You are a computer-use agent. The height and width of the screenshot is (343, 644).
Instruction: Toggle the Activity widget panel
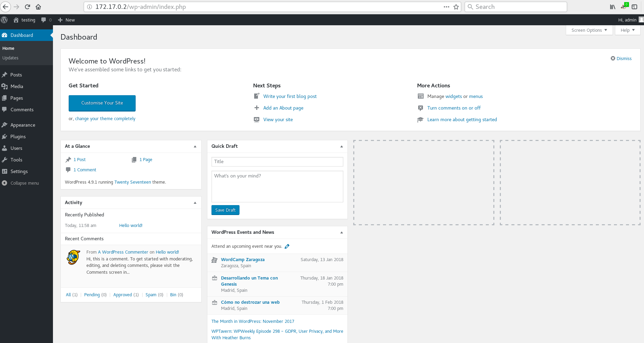(x=195, y=203)
